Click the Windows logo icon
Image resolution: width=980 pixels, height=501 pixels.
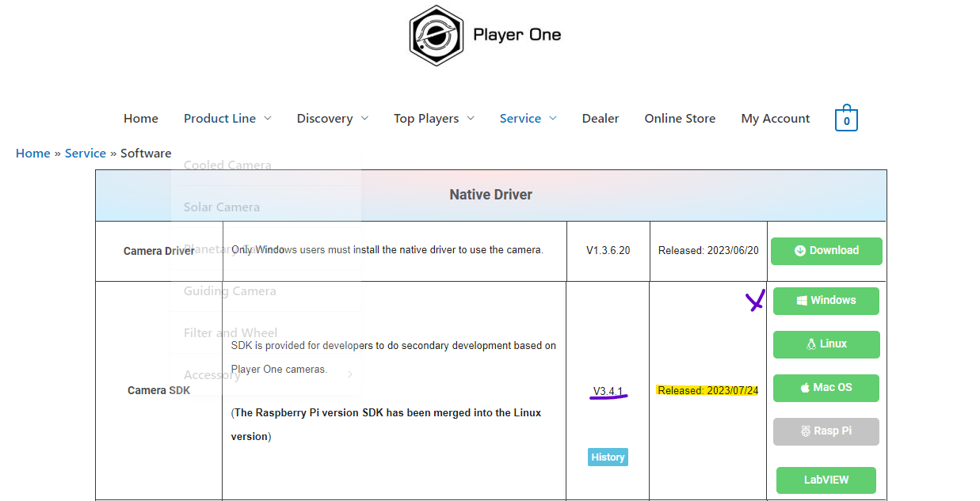(x=802, y=301)
